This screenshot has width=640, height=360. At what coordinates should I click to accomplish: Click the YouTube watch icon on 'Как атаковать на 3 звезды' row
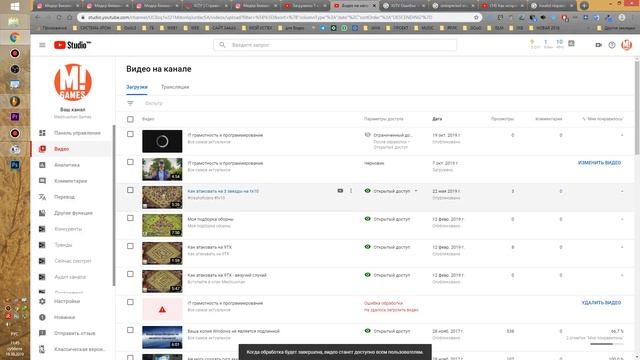point(340,191)
